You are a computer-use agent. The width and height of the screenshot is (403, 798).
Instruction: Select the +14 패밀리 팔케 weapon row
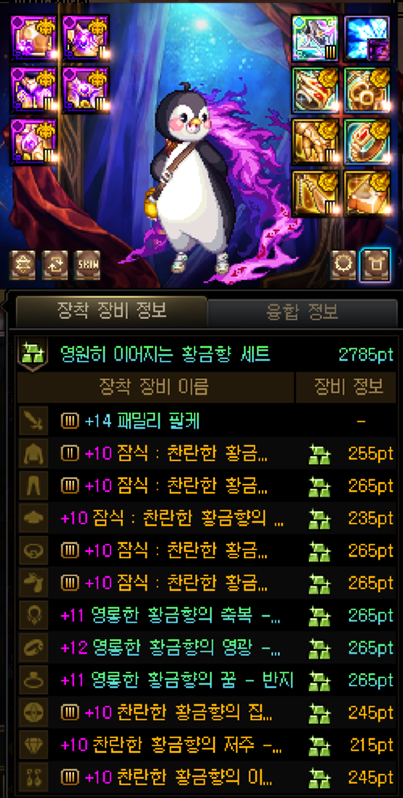click(207, 421)
